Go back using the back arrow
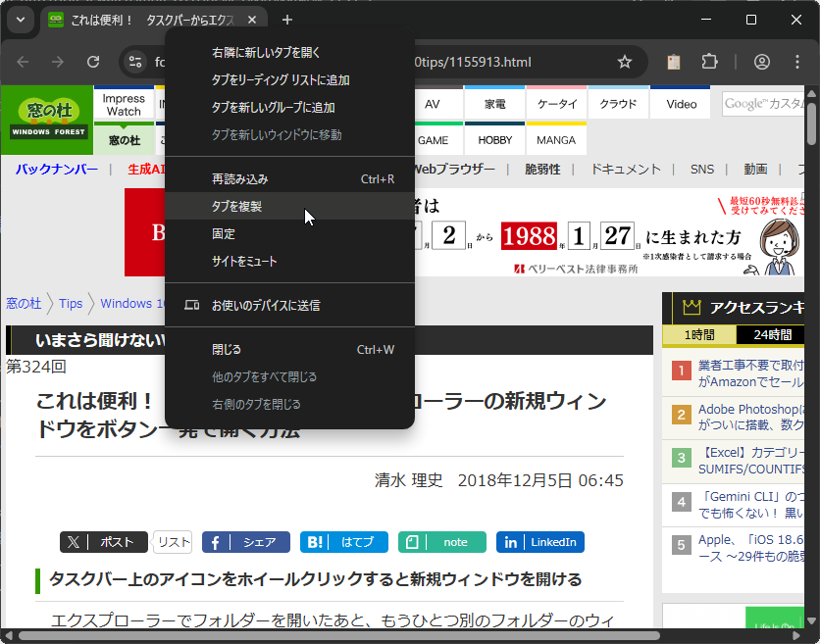The width and height of the screenshot is (820, 644). click(22, 61)
